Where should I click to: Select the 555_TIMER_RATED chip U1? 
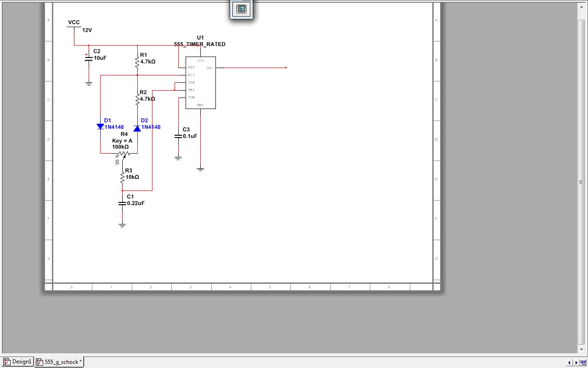point(200,83)
